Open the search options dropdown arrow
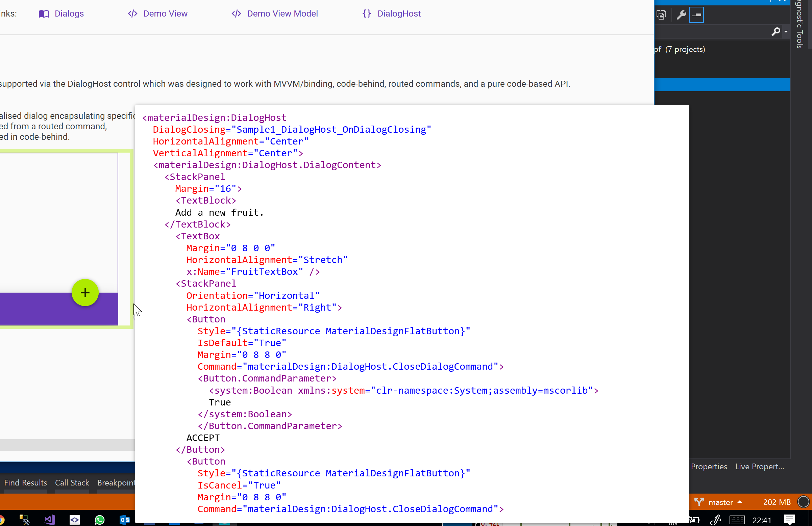The image size is (812, 526). [786, 32]
